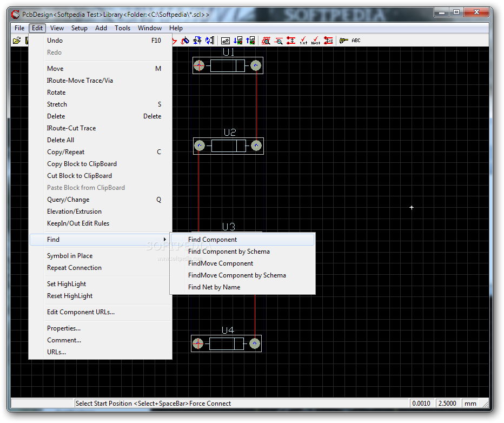Viewport: 504px width, 423px height.
Task: Open URLs... from Edit menu
Action: click(101, 352)
